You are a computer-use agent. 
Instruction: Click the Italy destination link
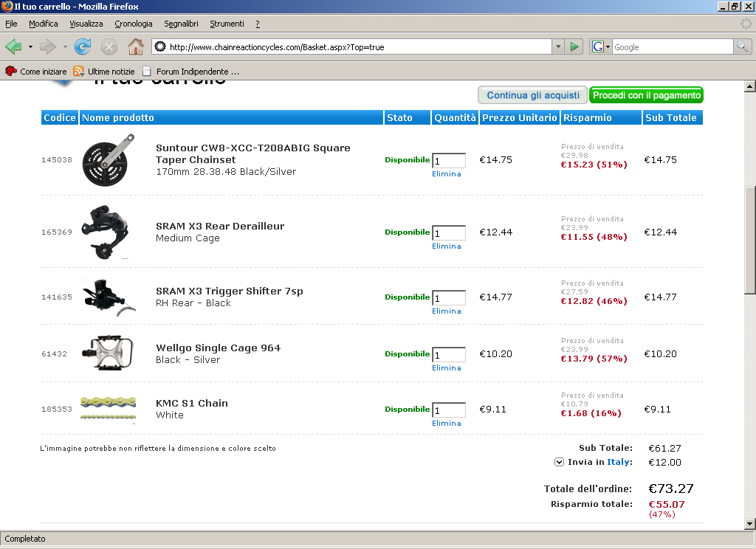coord(618,462)
